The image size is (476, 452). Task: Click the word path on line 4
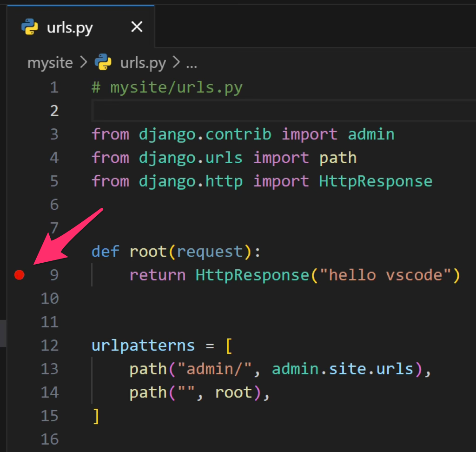click(x=337, y=158)
